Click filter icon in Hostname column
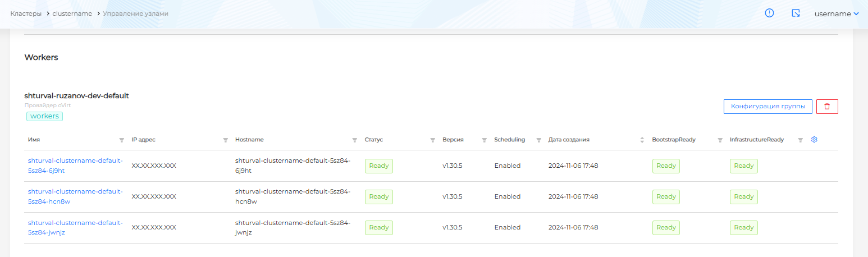 click(354, 140)
